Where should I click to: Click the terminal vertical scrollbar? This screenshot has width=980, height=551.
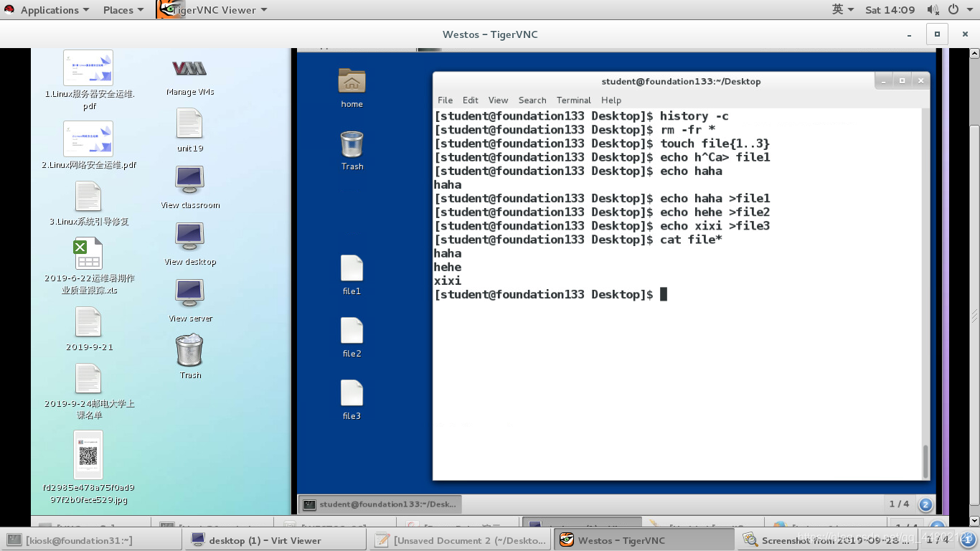click(925, 461)
